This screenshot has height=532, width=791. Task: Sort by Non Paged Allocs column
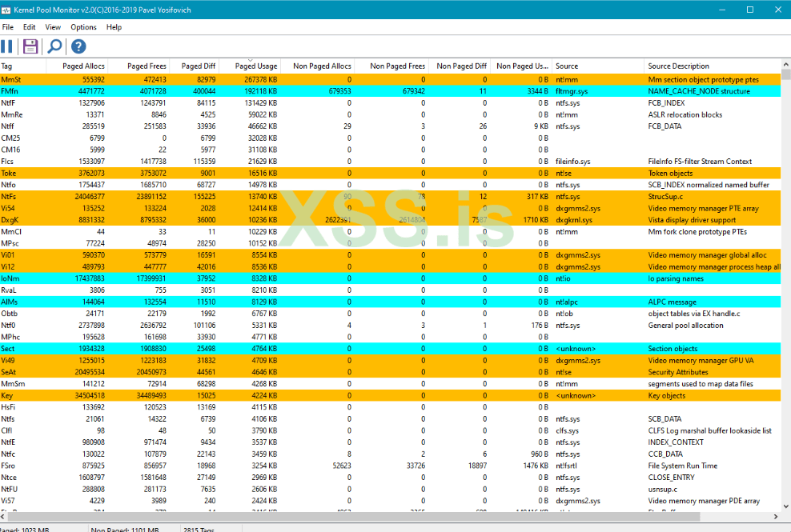322,66
